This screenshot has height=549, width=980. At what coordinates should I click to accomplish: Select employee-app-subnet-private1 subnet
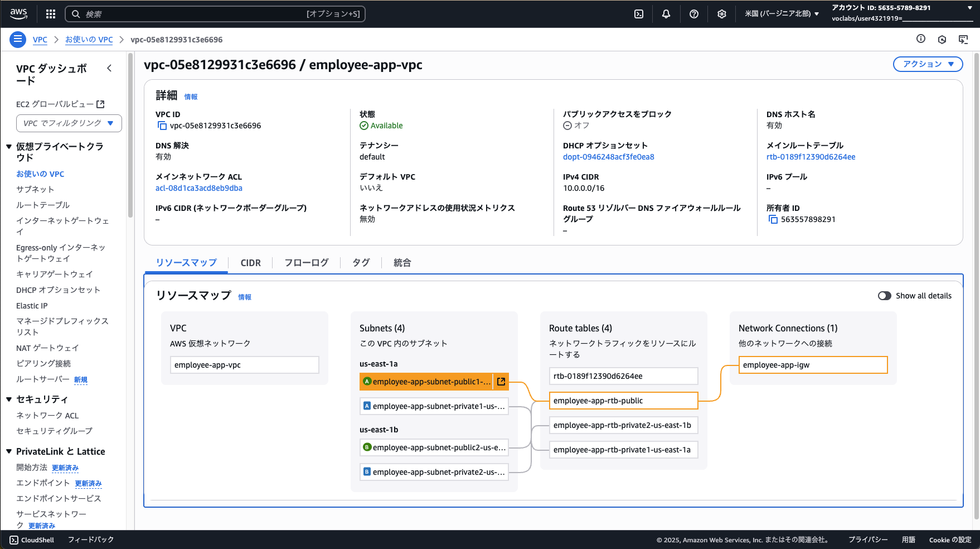click(434, 406)
